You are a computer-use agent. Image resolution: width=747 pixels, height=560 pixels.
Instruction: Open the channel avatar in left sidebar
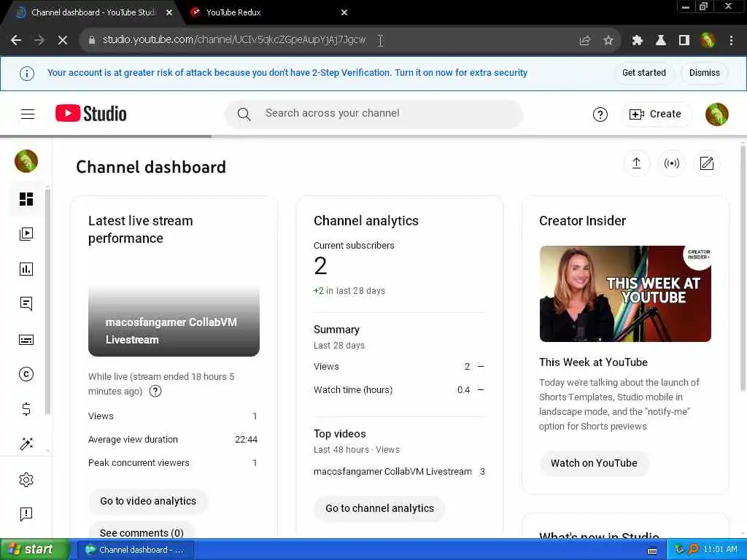tap(26, 161)
